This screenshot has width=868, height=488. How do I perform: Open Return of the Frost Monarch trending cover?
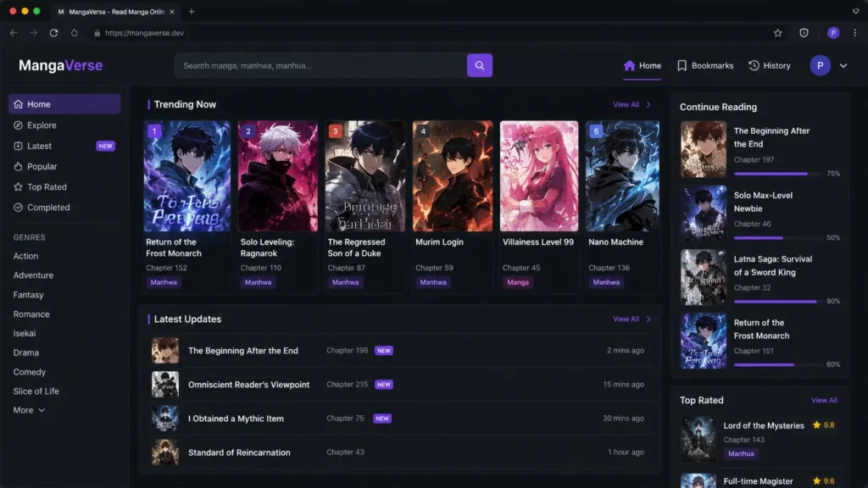(x=187, y=176)
